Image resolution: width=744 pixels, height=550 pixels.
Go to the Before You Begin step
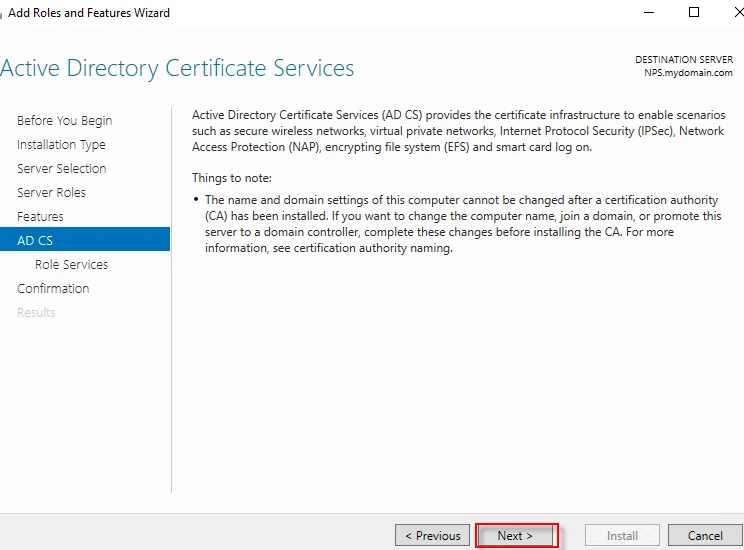click(x=64, y=121)
